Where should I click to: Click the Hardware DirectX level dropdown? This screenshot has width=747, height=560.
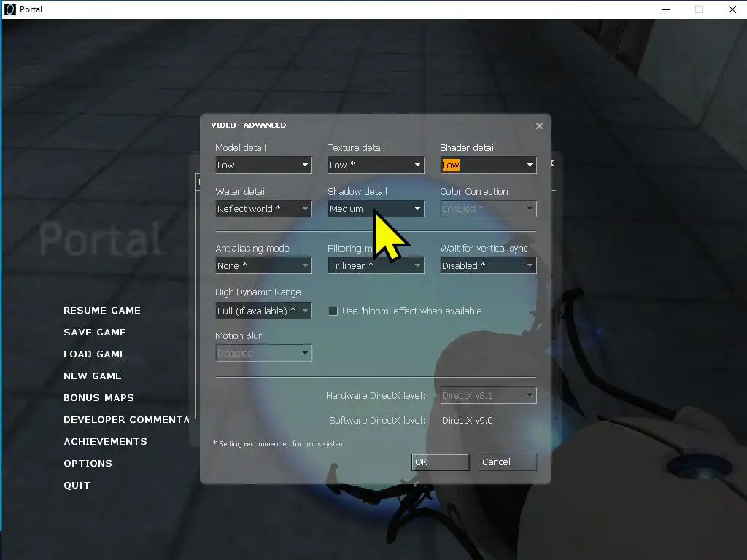488,395
